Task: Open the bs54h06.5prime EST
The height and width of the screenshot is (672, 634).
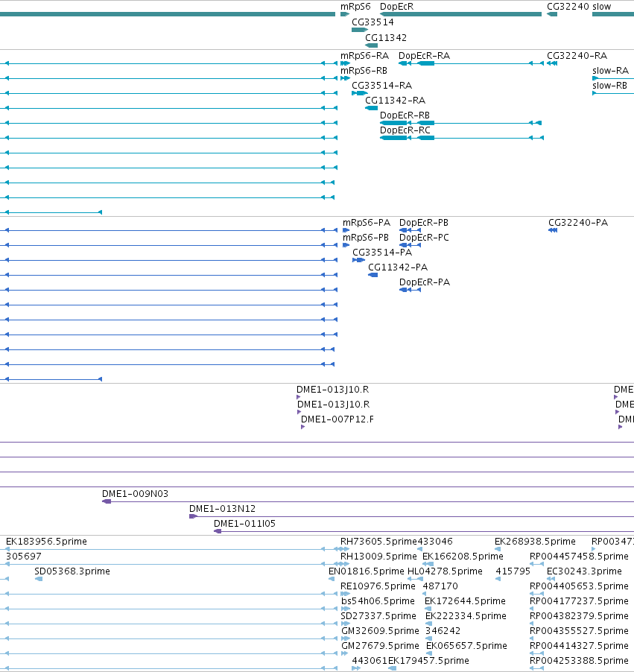Action: coord(346,609)
